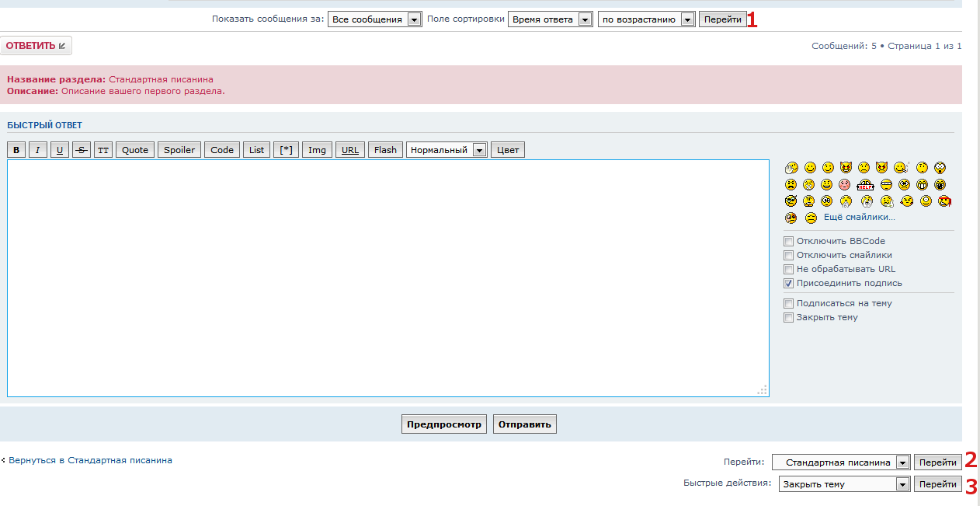Toggle italic formatting button
The height and width of the screenshot is (506, 980).
point(38,150)
